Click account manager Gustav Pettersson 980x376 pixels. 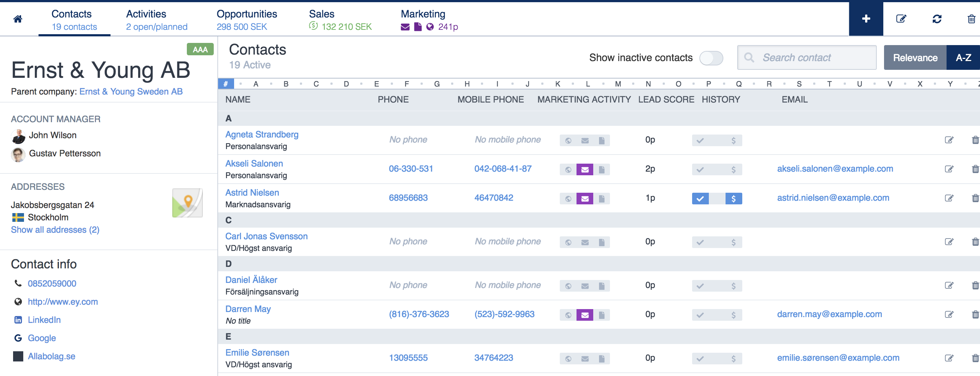point(65,154)
